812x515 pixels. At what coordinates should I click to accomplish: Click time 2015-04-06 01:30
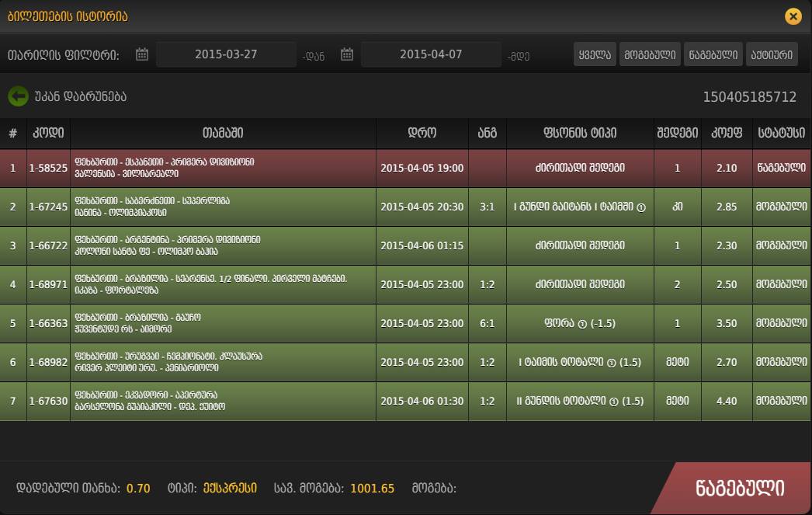(x=422, y=401)
